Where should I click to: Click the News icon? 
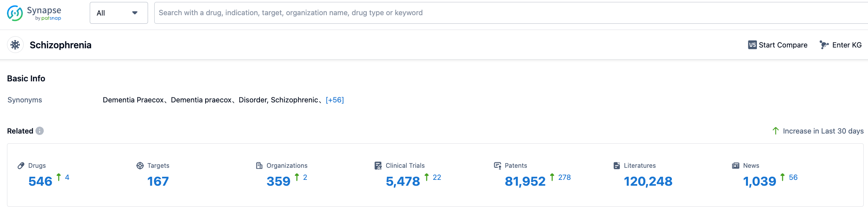point(736,165)
